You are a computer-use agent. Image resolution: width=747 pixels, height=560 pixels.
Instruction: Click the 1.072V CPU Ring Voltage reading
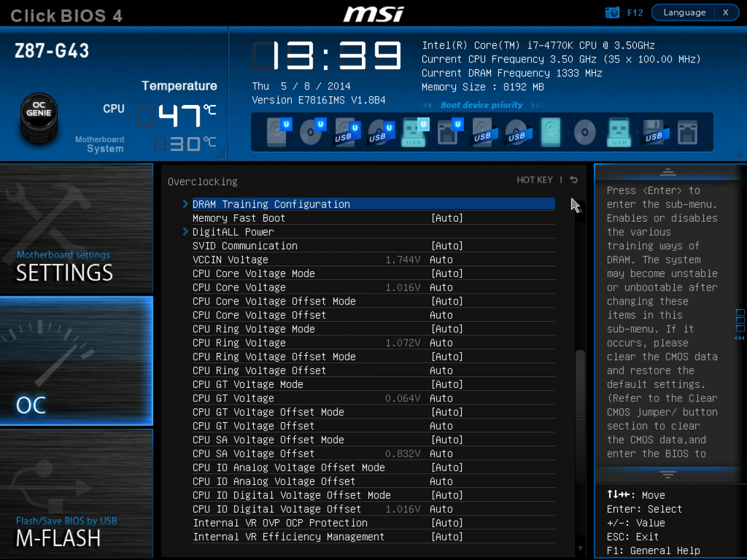point(403,343)
